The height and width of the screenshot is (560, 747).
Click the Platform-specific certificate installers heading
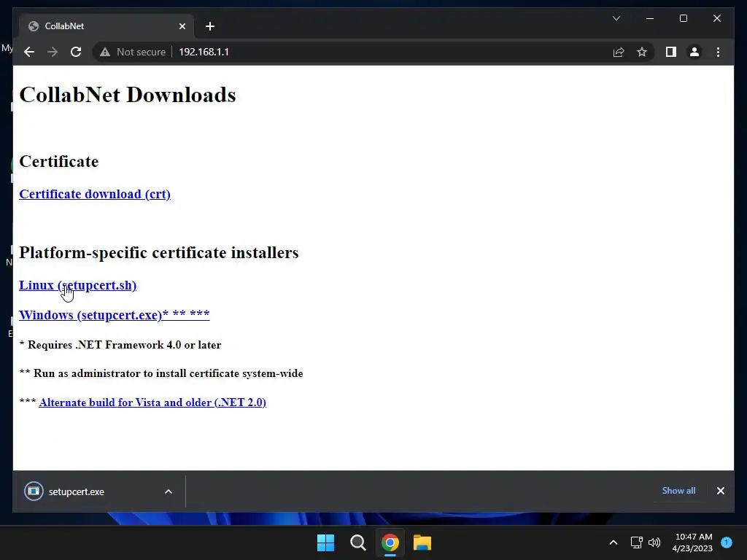click(x=159, y=252)
